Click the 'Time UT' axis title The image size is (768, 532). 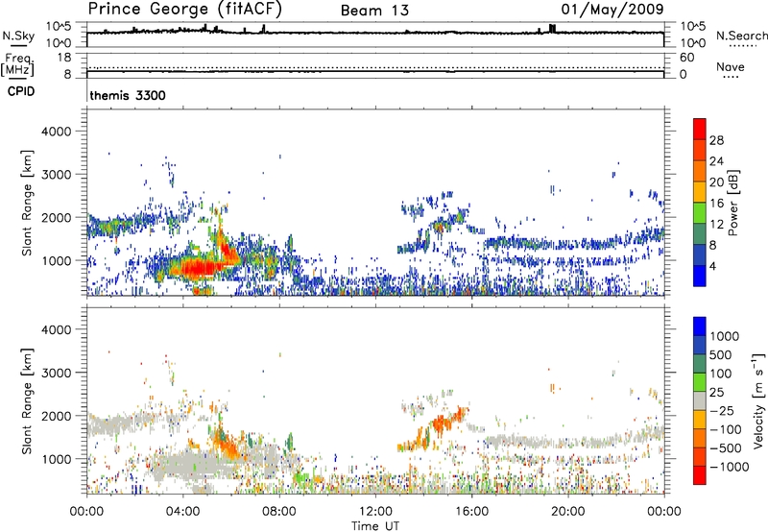pyautogui.click(x=375, y=526)
